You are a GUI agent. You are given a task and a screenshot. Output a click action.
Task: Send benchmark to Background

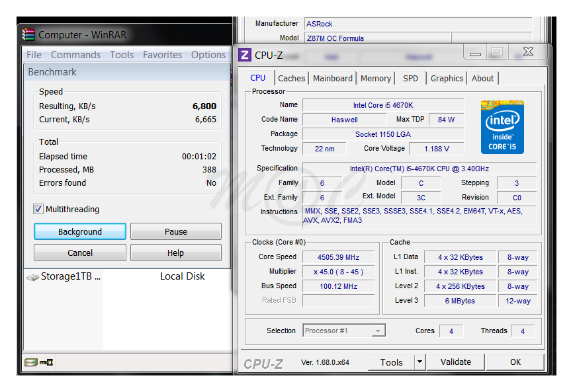[x=80, y=232]
